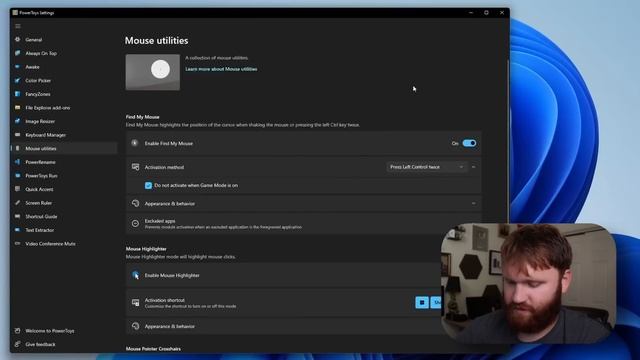Click the Video Conference Mute icon
This screenshot has width=640, height=360.
(18, 244)
